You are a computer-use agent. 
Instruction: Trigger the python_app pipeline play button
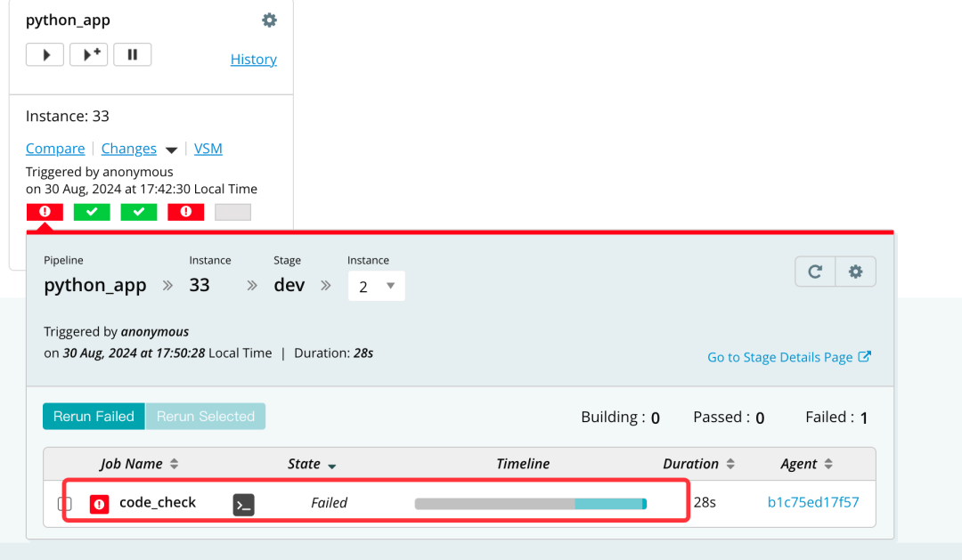(45, 54)
